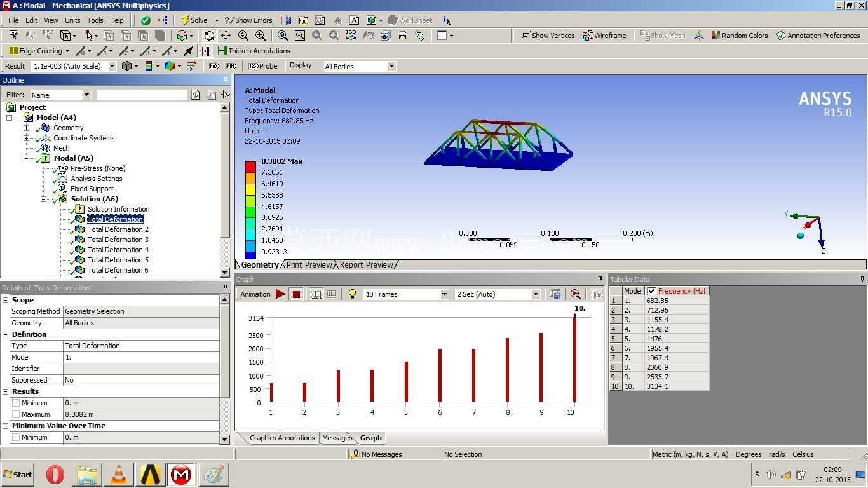This screenshot has height=488, width=868.
Task: Select Total Deformation 3 in the outline
Action: 118,240
